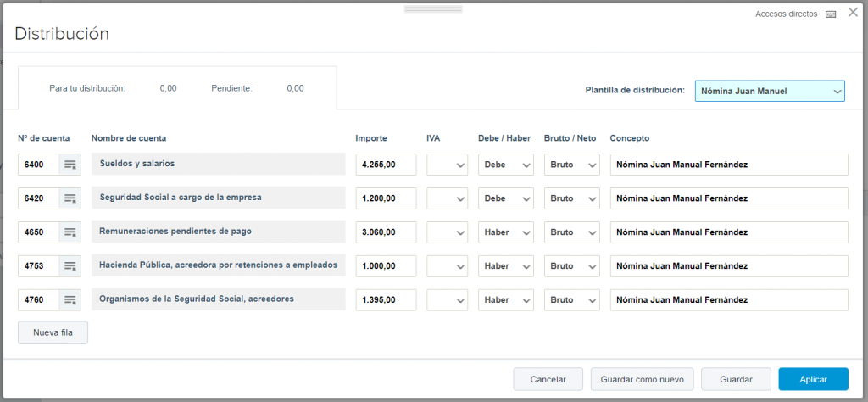Open account lookup icon for account 4753
The height and width of the screenshot is (402, 868).
click(x=70, y=266)
